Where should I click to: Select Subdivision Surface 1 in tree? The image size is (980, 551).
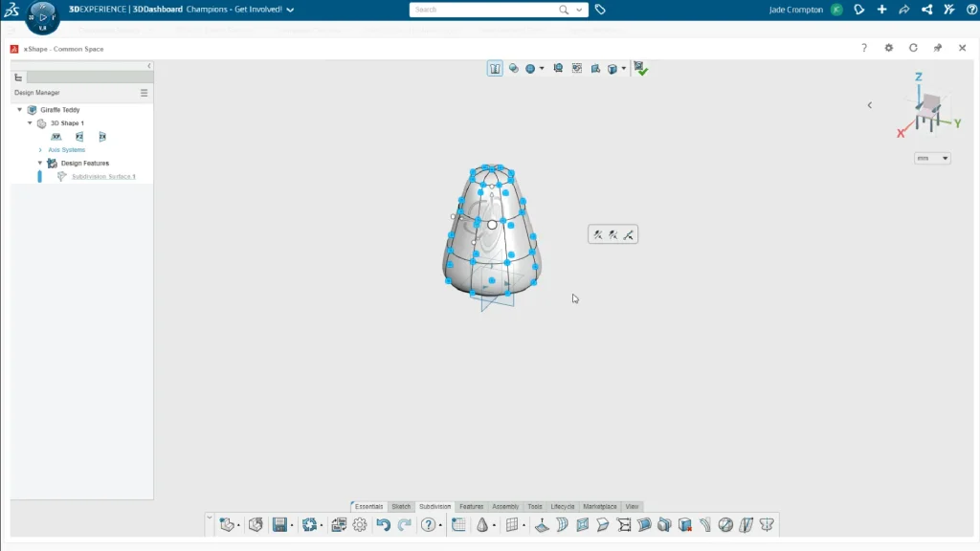[x=103, y=177]
